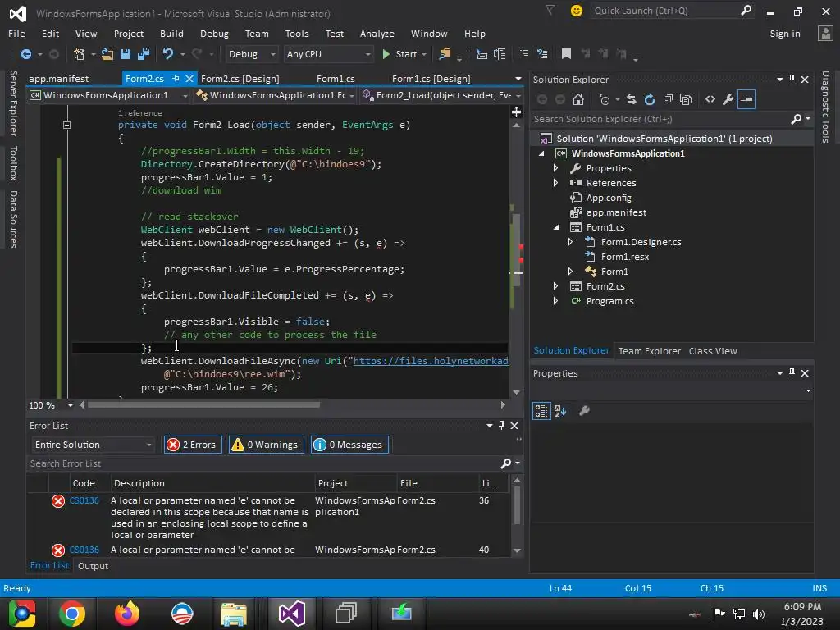Open the Debug configuration dropdown
This screenshot has height=630, width=840.
[x=251, y=54]
